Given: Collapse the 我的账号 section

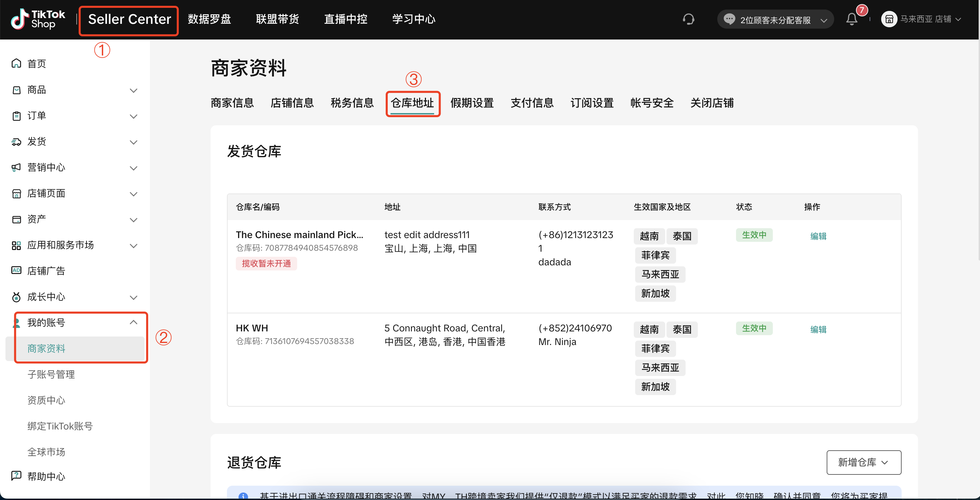Looking at the screenshot, I should click(133, 323).
